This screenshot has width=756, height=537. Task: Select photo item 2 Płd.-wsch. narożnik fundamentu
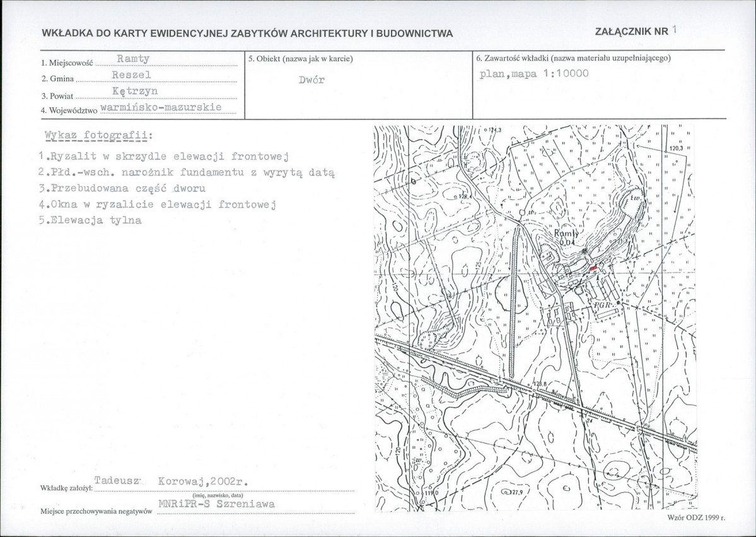coord(187,172)
